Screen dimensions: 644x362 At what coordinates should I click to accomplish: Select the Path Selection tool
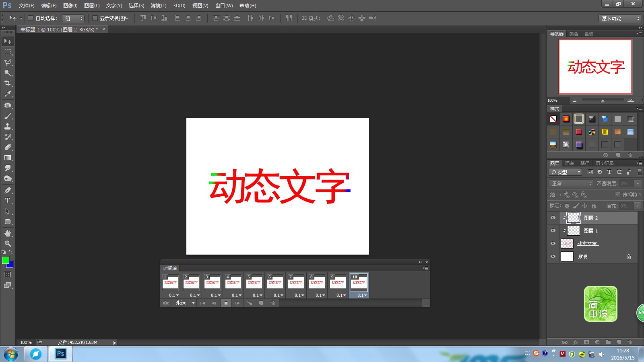pyautogui.click(x=8, y=211)
